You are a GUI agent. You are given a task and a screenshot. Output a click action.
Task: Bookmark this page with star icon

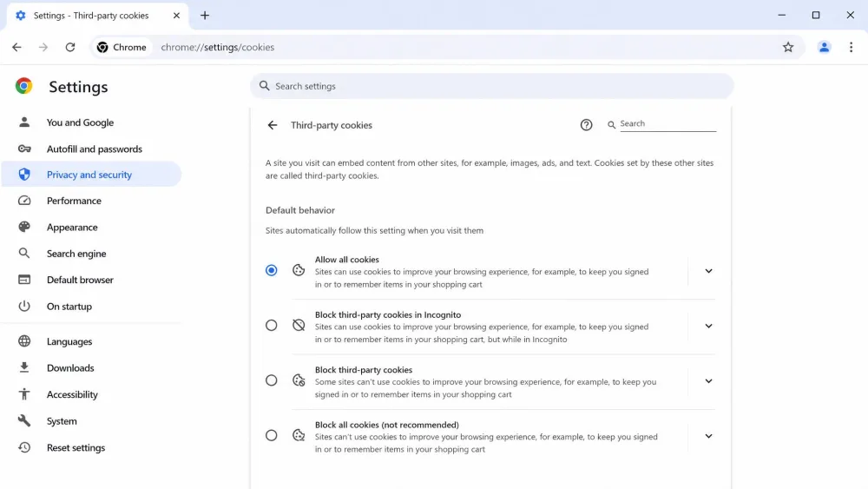pos(788,47)
